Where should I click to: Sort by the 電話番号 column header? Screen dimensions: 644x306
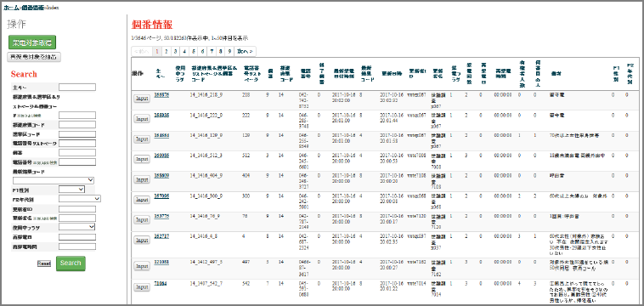click(x=306, y=73)
